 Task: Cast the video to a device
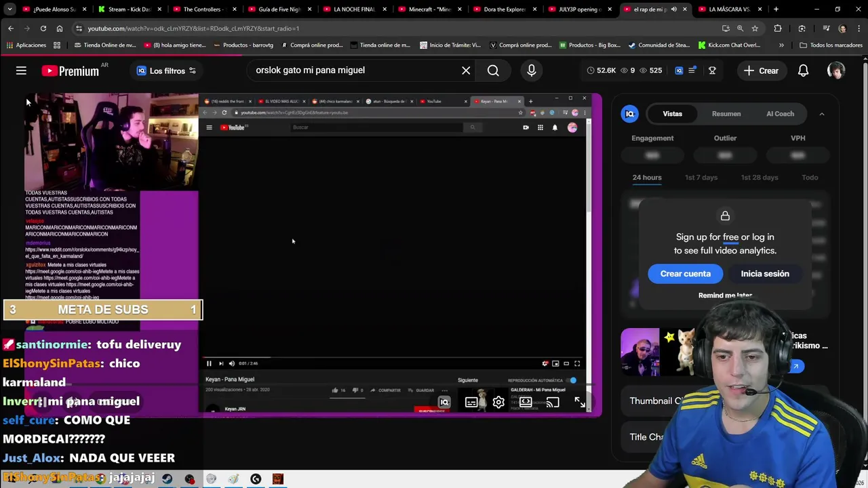[553, 403]
